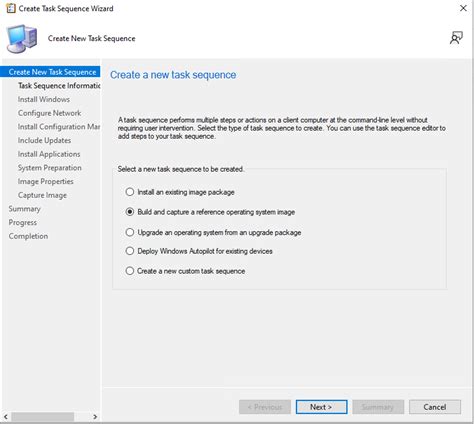Screen dimensions: 474x424
Task: Click the wizard icon in title bar
Action: pos(11,8)
